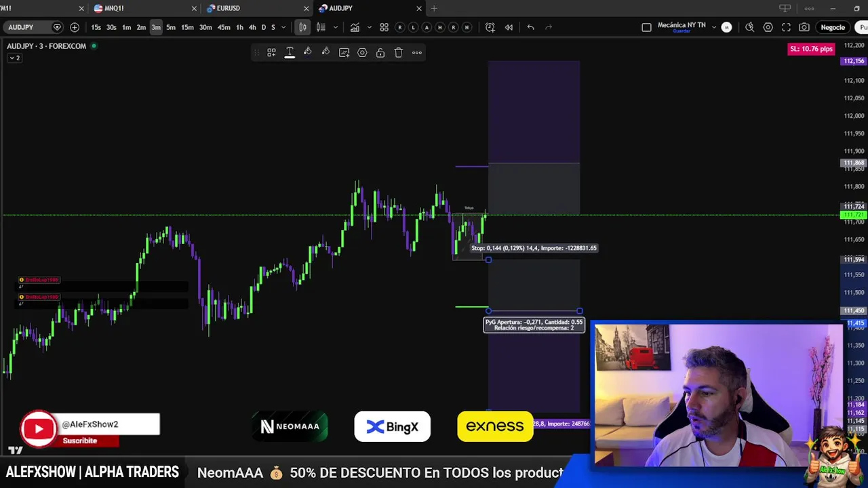Lock the selected drawing

click(x=380, y=52)
